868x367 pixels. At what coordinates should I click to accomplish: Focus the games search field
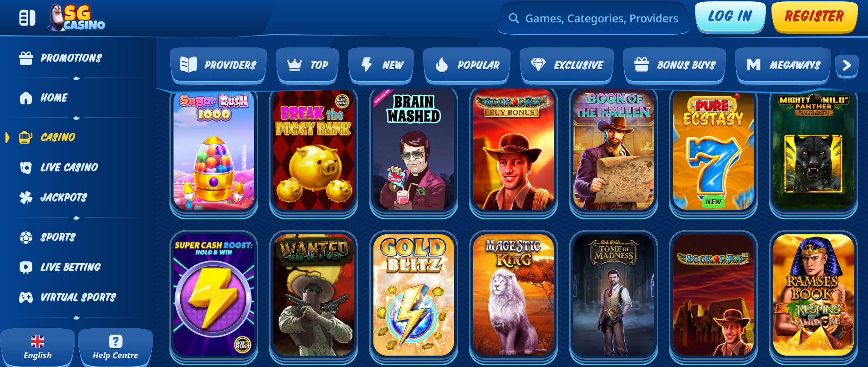593,18
